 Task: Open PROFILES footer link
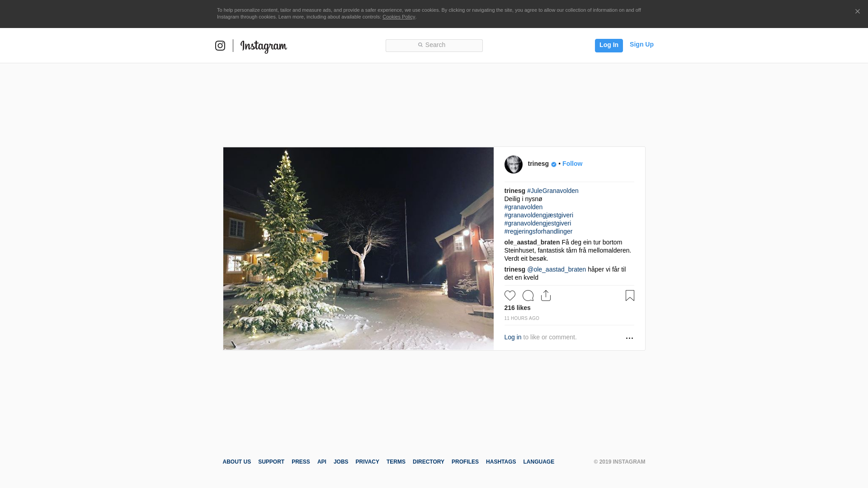pos(465,462)
